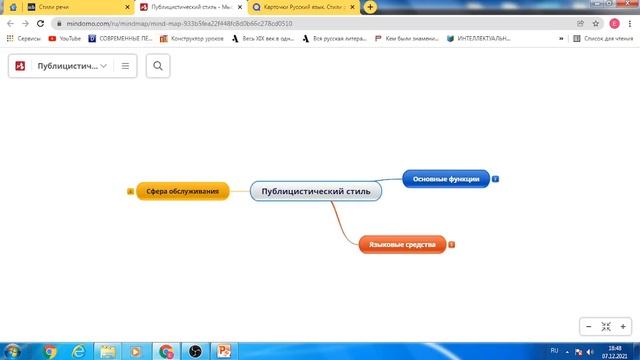
Task: Select the blue node "Основные функции"
Action: click(x=446, y=179)
